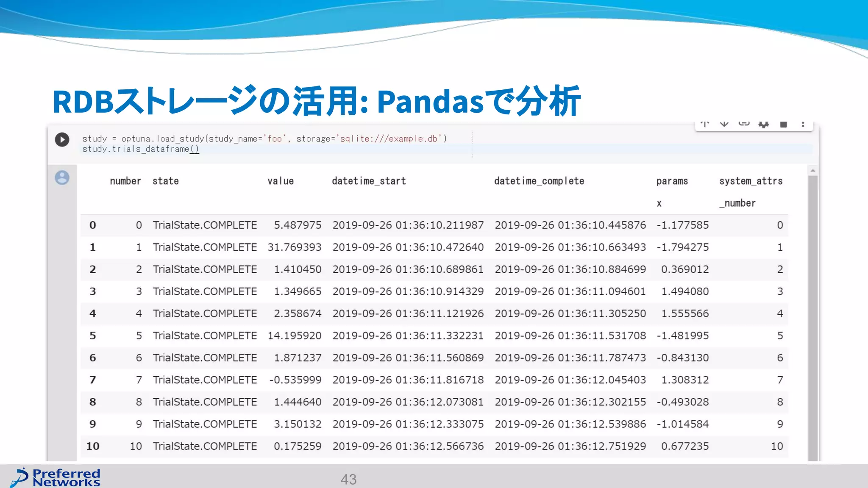Click datetime_start 2019-09-26 01:36:10.472640
This screenshot has width=868, height=488.
point(408,247)
